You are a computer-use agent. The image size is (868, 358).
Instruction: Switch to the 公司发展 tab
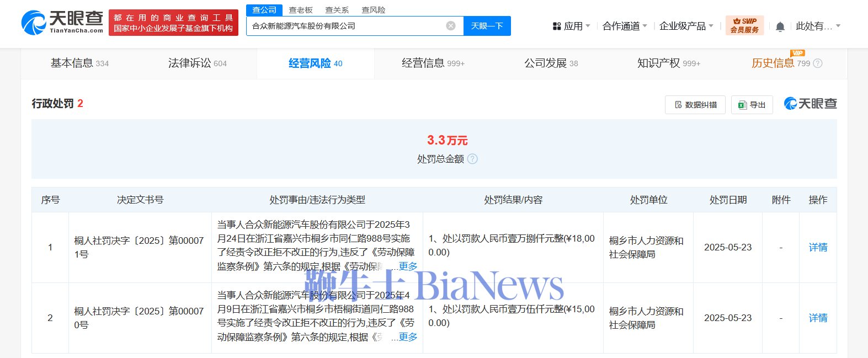551,63
